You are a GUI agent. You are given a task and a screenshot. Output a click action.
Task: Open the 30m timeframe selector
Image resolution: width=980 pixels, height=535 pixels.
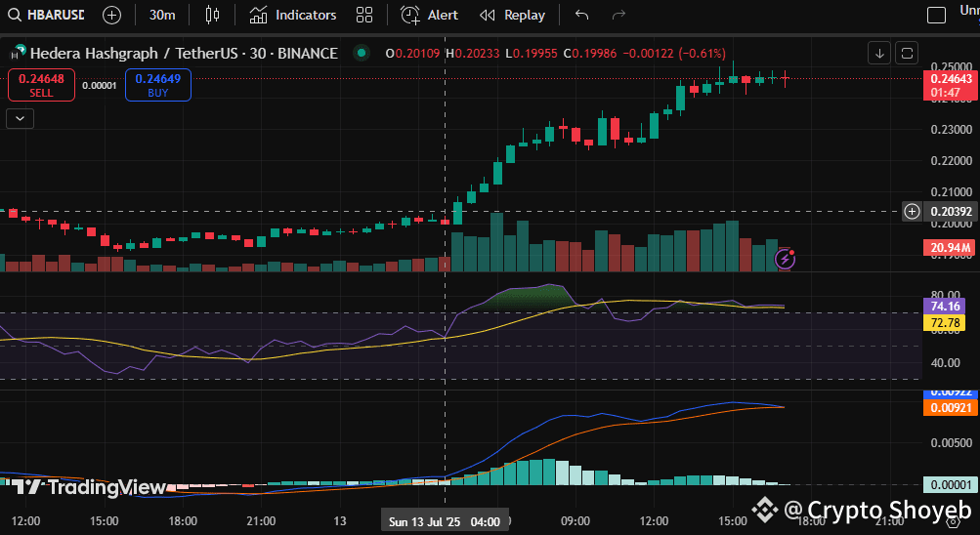[162, 15]
